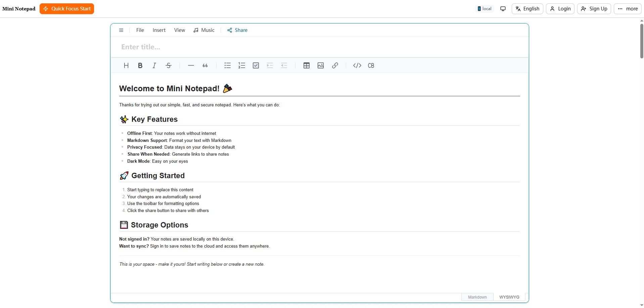
Task: Open the Insert menu
Action: coord(159,30)
